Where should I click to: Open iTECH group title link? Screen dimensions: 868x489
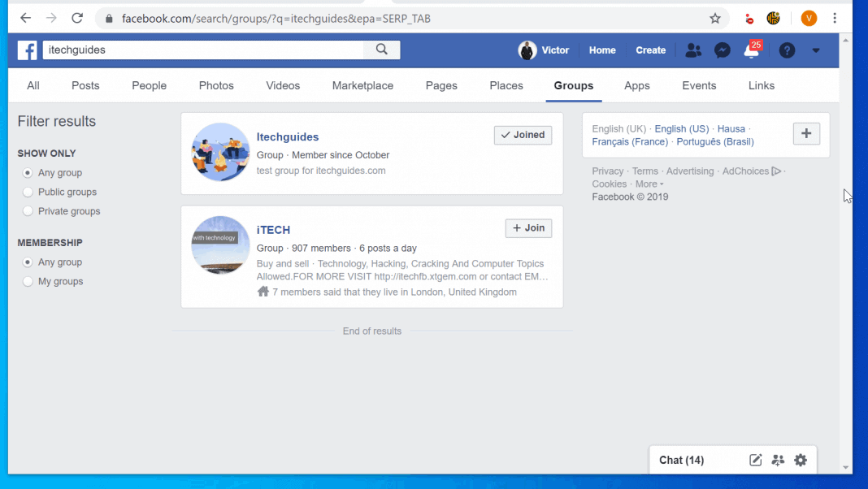point(273,230)
